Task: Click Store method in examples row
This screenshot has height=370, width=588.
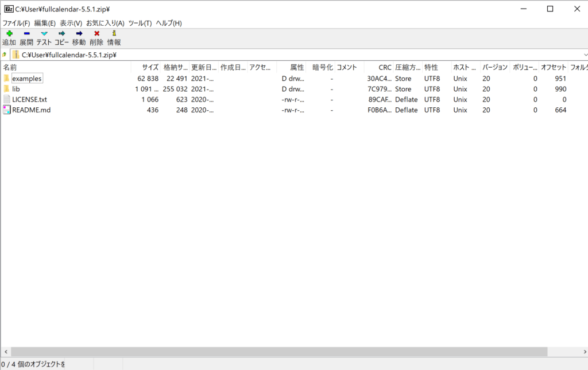Action: (x=403, y=79)
